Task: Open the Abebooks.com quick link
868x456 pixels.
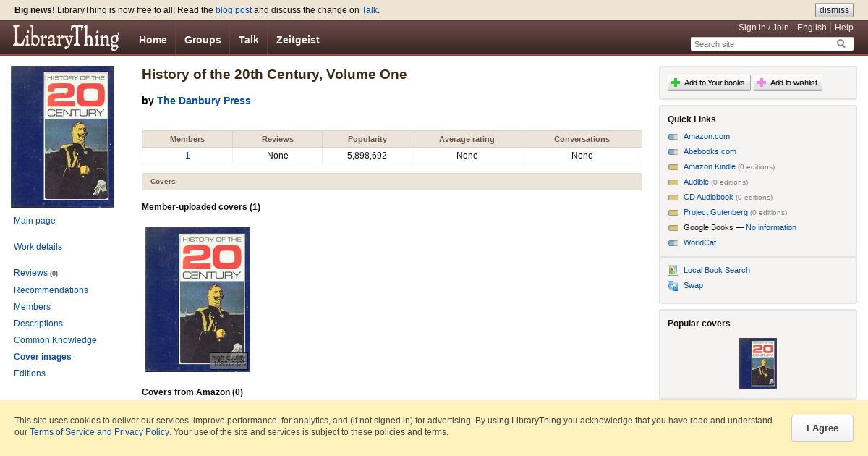Action: tap(710, 151)
